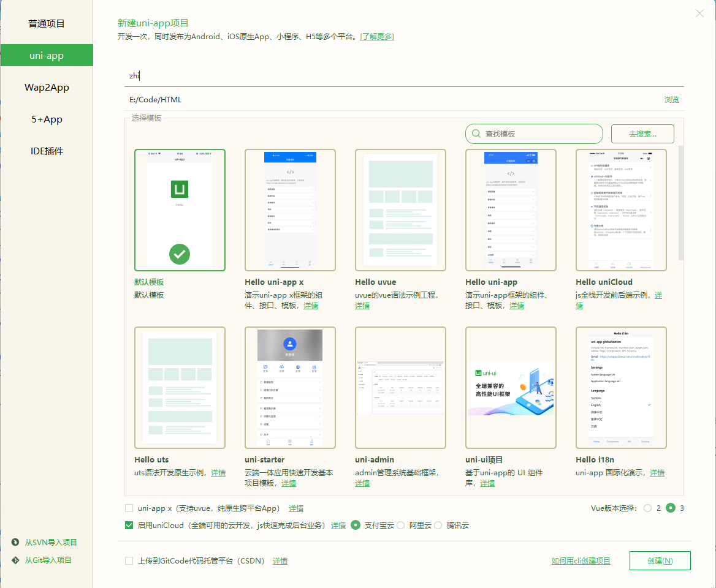Click the 创建(N) button
716x588 pixels.
(x=660, y=560)
